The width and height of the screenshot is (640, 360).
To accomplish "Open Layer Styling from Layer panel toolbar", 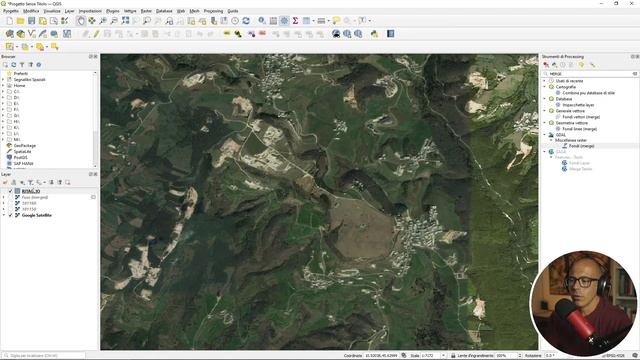I will tap(5, 182).
